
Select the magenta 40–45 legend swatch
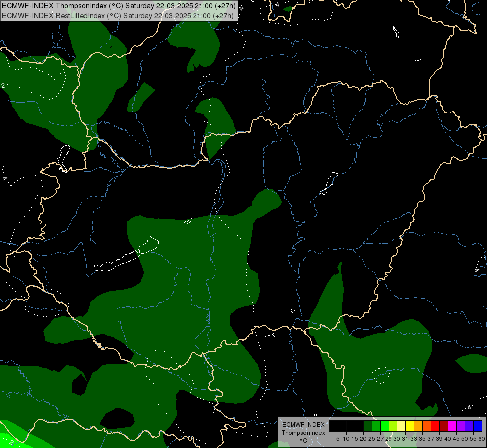point(452,426)
